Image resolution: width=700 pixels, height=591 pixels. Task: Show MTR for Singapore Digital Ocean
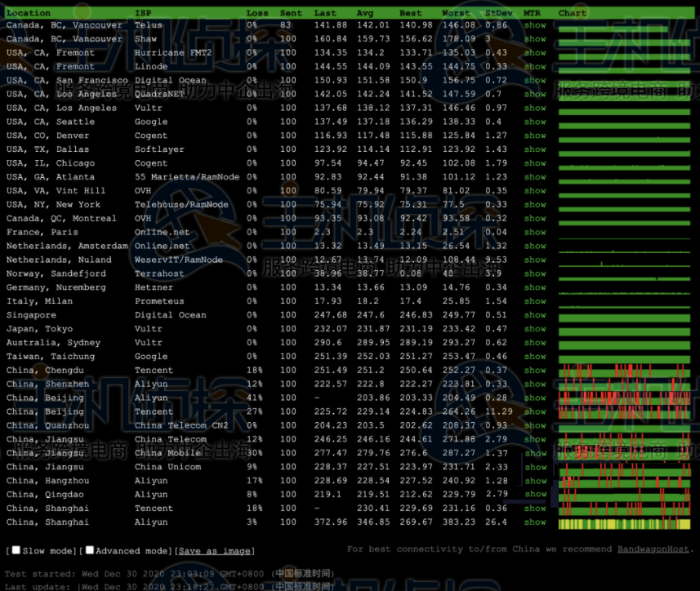(x=535, y=315)
